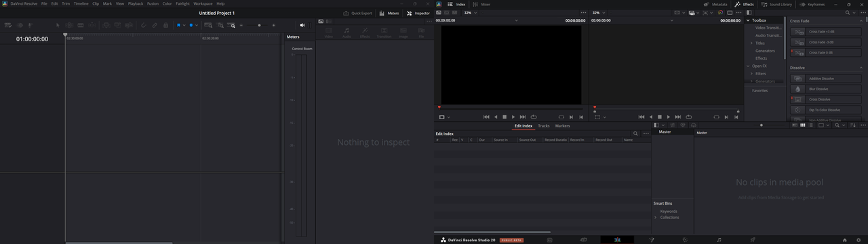Select the Keywords smart bin
Viewport: 868px width, 244px height.
(x=669, y=211)
